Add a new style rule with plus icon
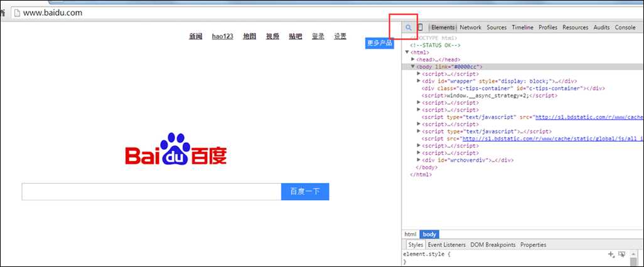 [611, 254]
